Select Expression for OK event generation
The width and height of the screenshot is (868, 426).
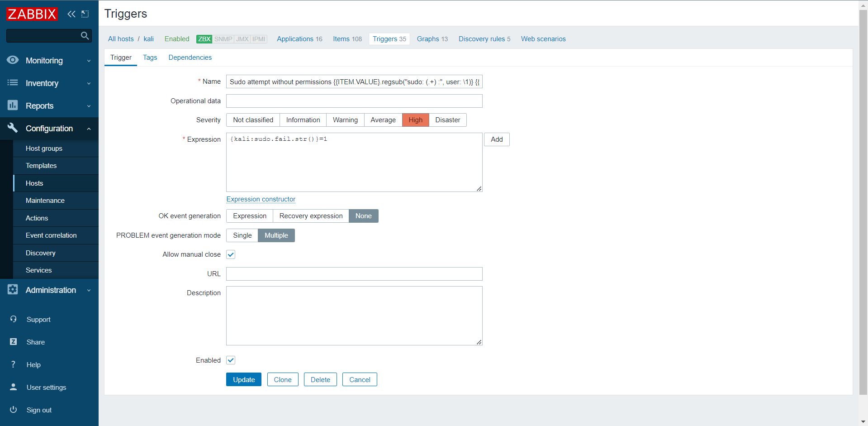[250, 216]
